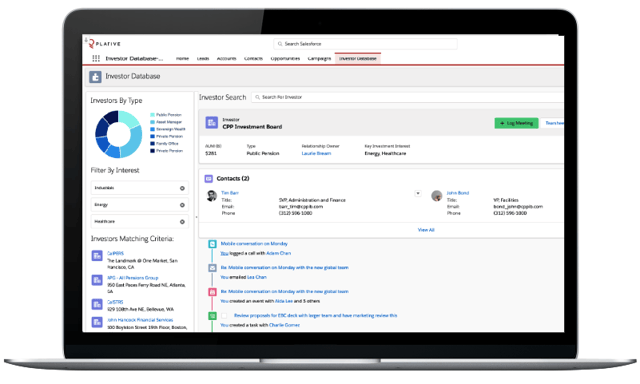Click the Plative logo
Viewport: 640px width, 384px height.
tap(105, 44)
